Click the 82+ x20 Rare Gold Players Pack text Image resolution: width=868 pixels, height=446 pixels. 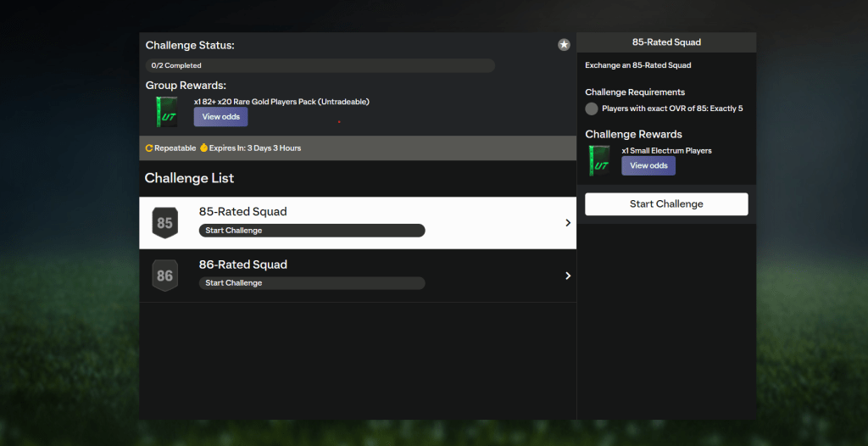point(281,102)
